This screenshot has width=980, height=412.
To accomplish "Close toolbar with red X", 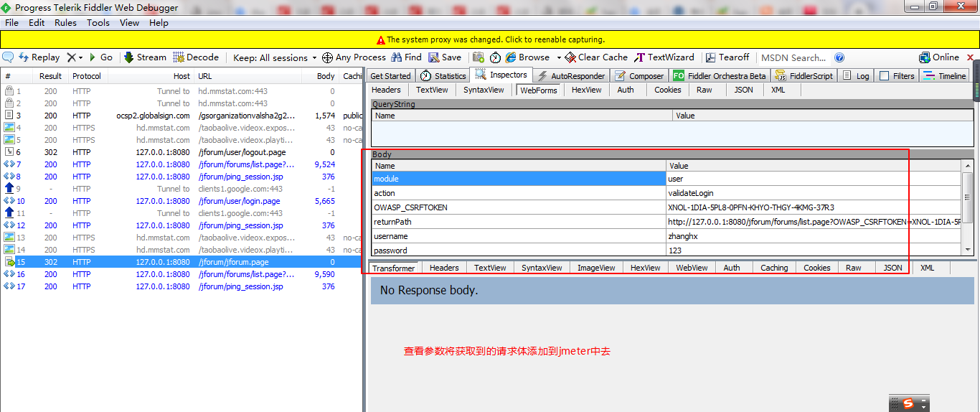I will pyautogui.click(x=970, y=57).
